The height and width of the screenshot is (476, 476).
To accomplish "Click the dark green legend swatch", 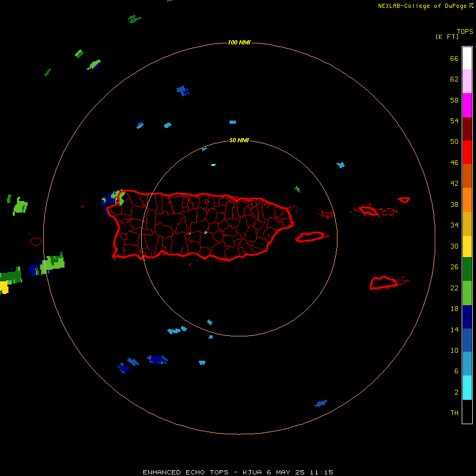I will point(467,269).
